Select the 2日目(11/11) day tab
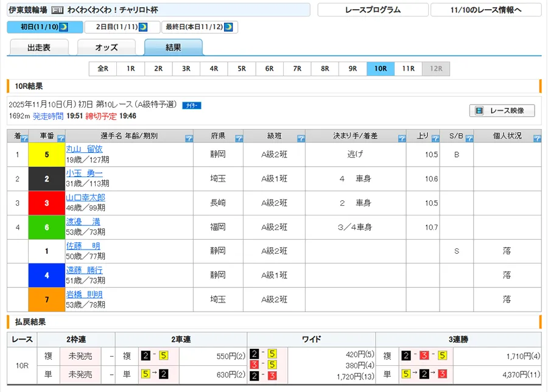Viewport: 548px width, 392px height. coord(122,27)
